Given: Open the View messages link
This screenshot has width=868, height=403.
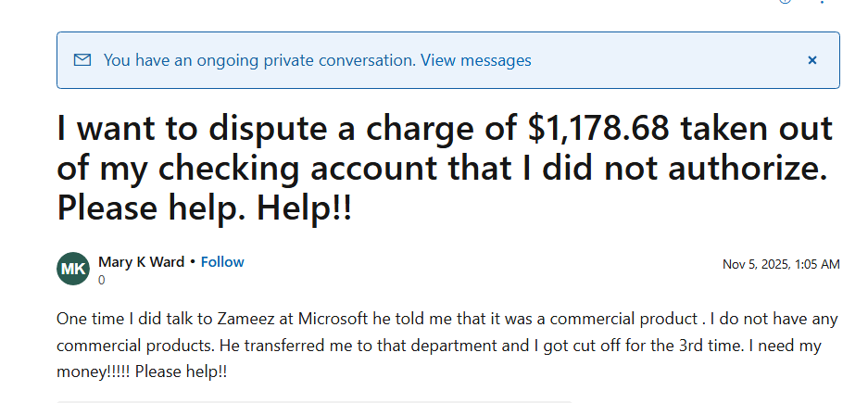Looking at the screenshot, I should click(x=475, y=60).
